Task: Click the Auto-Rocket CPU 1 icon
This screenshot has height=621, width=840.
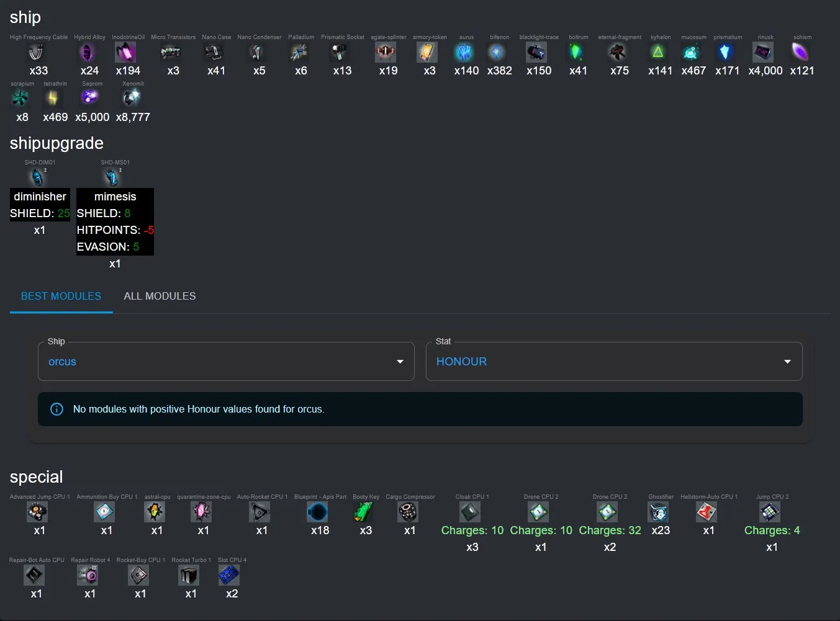Action: (260, 512)
